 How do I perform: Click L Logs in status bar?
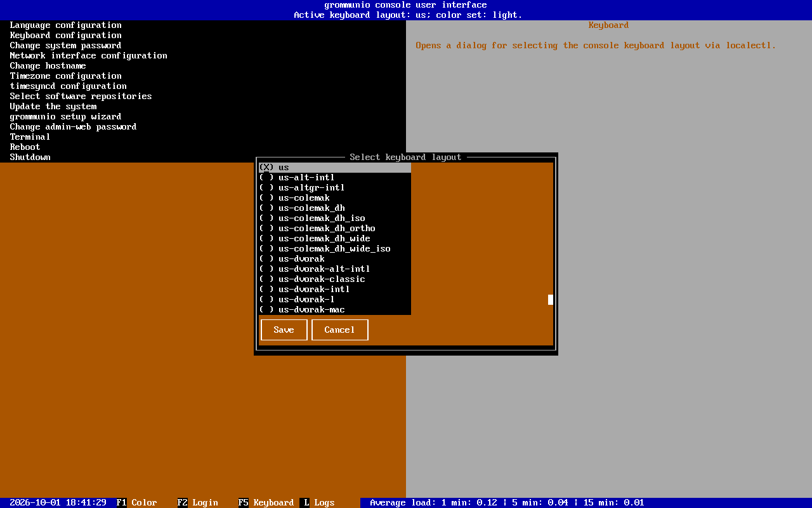point(317,503)
